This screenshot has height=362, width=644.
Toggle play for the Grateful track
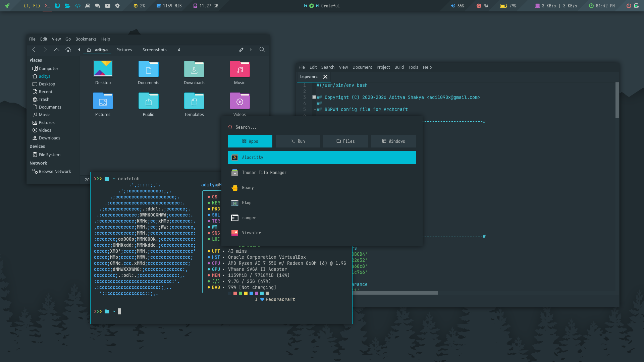[x=312, y=6]
